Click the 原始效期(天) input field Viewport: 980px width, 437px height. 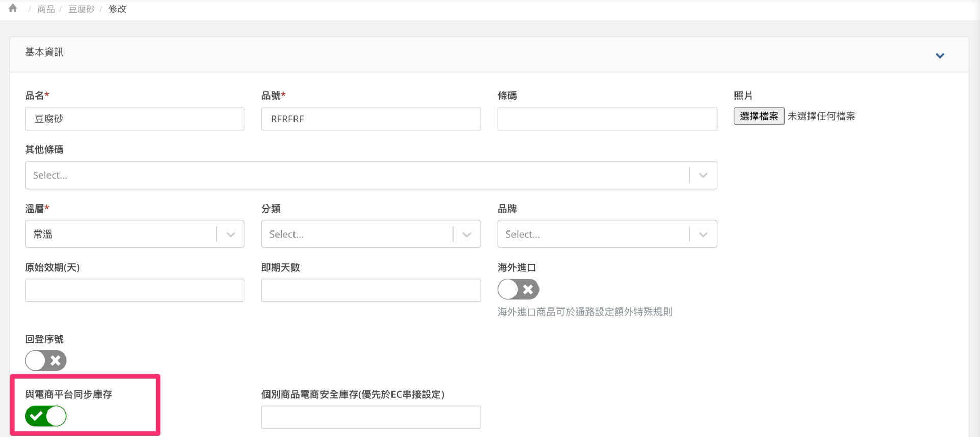pos(134,291)
